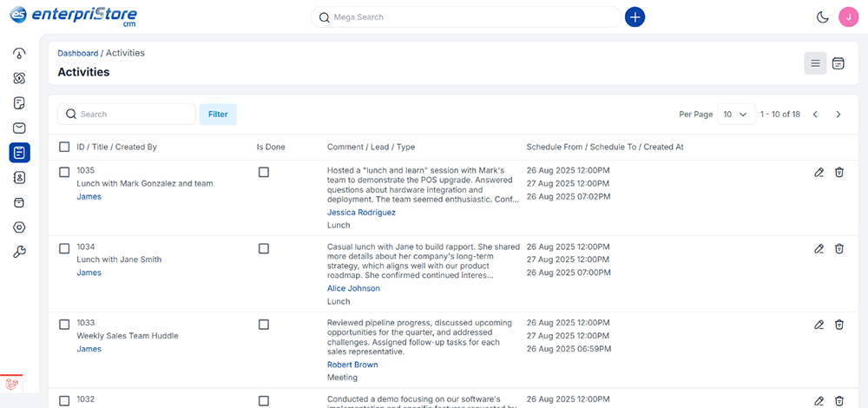Click the Is Done column header
Viewport: 868px width, 408px height.
tap(271, 148)
